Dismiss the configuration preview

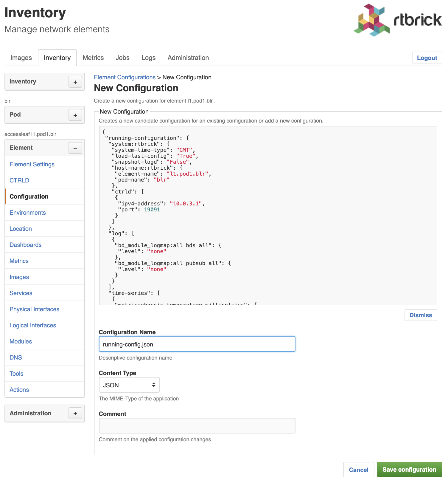(x=421, y=315)
